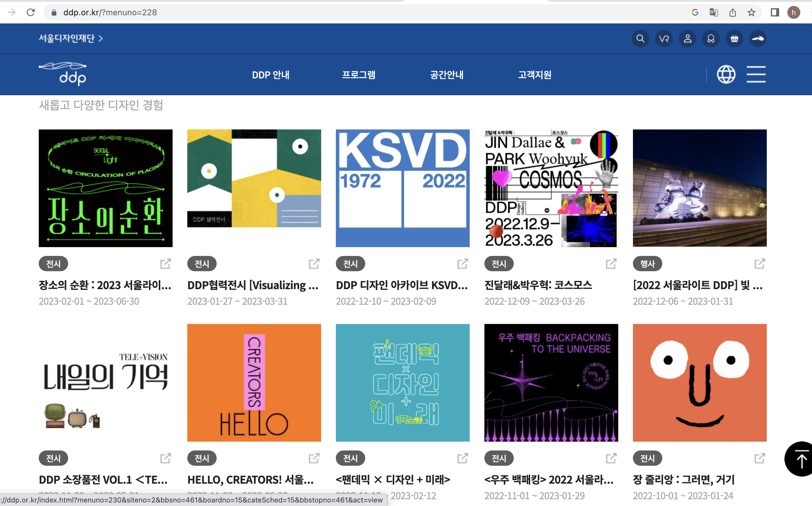Open external link icon for DDP 소장품전 VOL.1

pos(166,458)
